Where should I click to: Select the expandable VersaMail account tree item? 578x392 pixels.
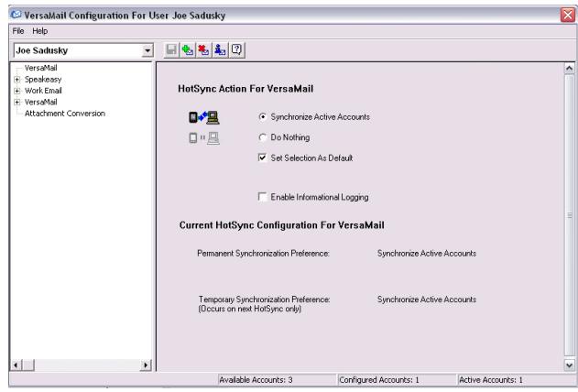[40, 102]
